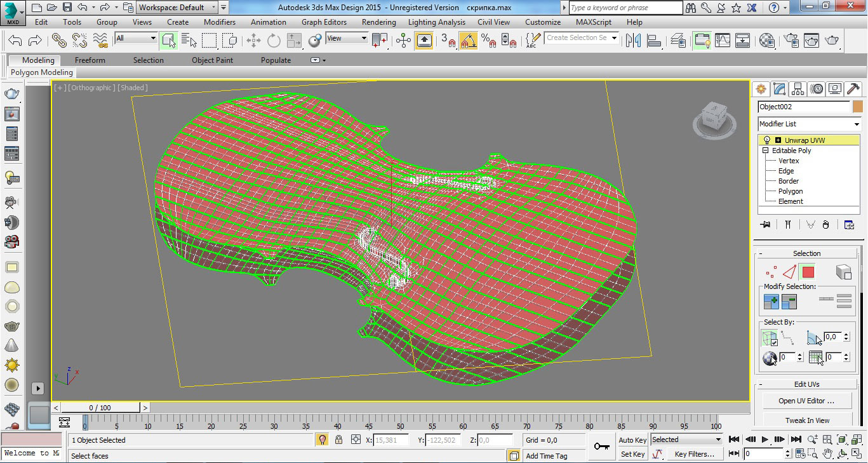868x463 pixels.
Task: Click the Open UV Editor button
Action: coord(806,401)
